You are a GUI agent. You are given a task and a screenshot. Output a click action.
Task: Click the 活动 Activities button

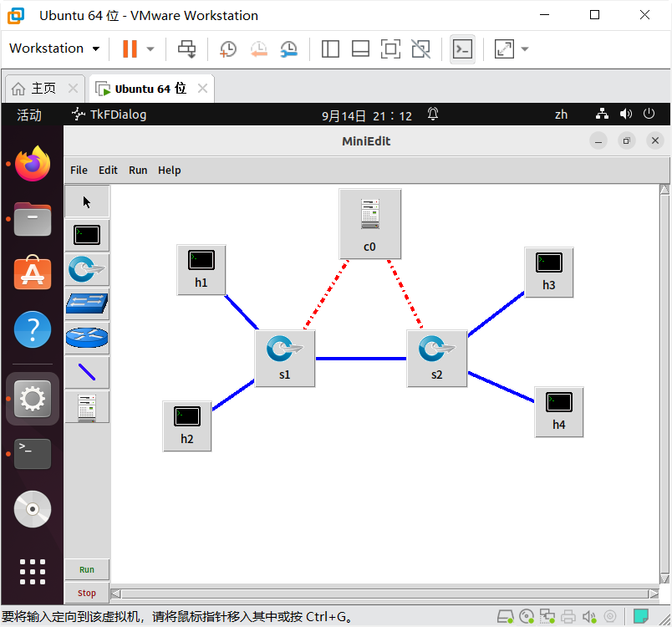(29, 115)
